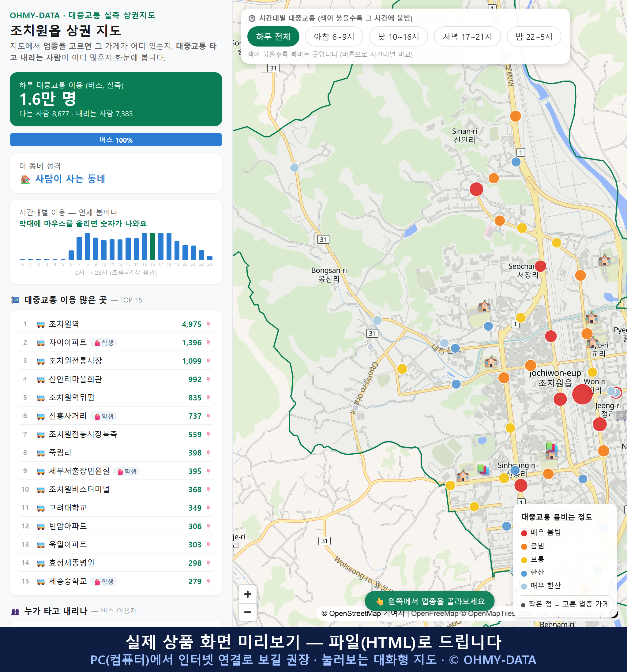Open the OpenFreeMap attribution link
627x672 pixels.
click(434, 614)
